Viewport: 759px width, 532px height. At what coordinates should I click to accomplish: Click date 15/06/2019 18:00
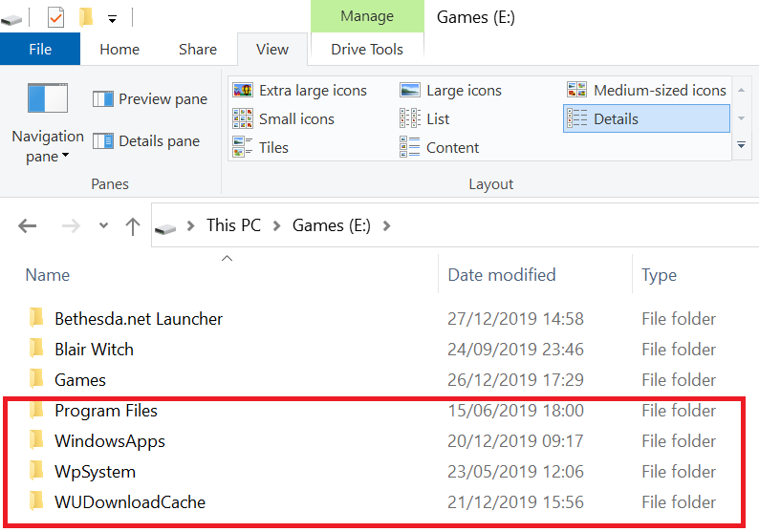[515, 411]
